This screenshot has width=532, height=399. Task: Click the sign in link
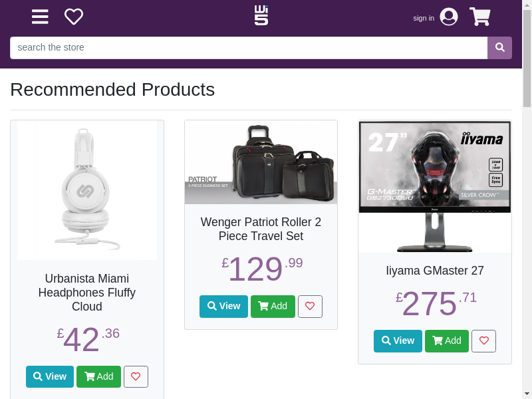point(424,18)
